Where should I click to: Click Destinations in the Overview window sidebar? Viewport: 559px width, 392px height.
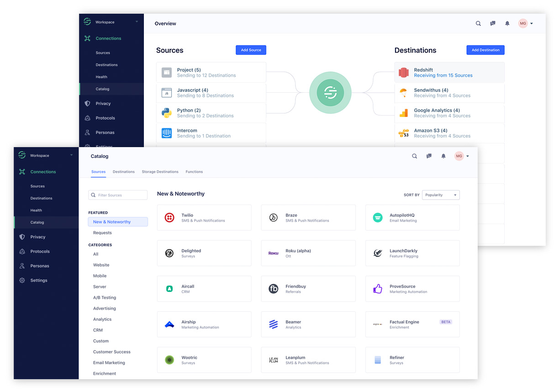click(106, 65)
